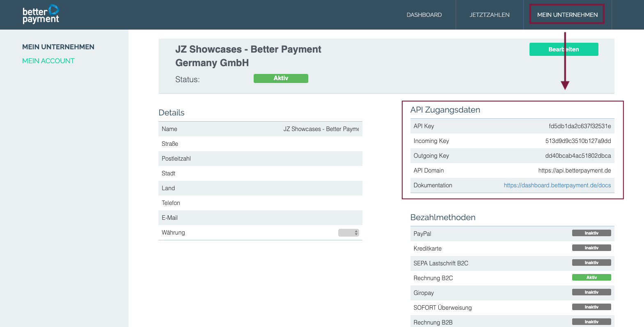Click the Details heading

coord(172,113)
